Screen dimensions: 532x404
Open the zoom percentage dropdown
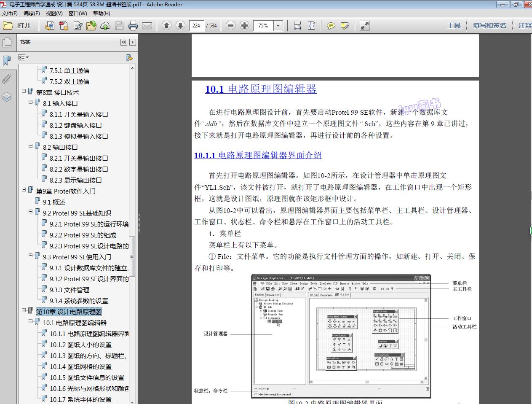coord(278,26)
